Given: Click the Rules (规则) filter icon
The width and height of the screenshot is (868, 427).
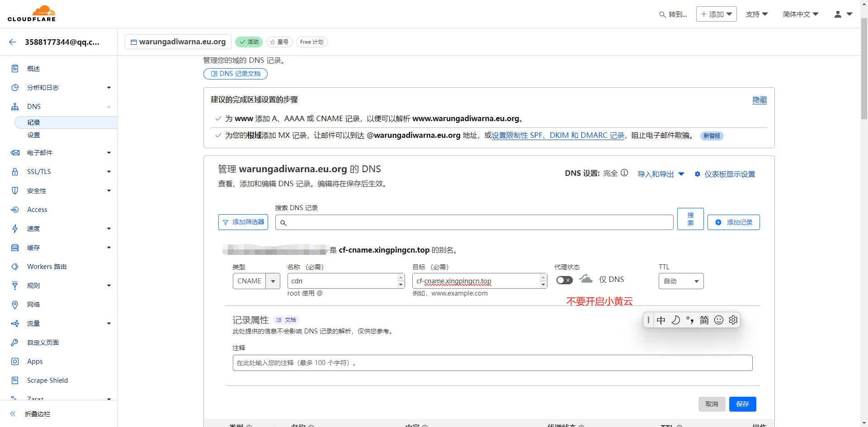Looking at the screenshot, I should (x=15, y=286).
